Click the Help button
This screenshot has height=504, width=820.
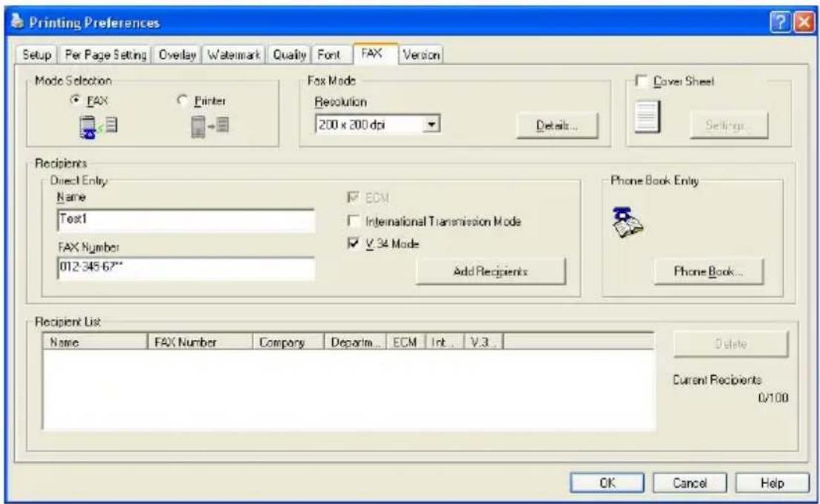tap(772, 483)
